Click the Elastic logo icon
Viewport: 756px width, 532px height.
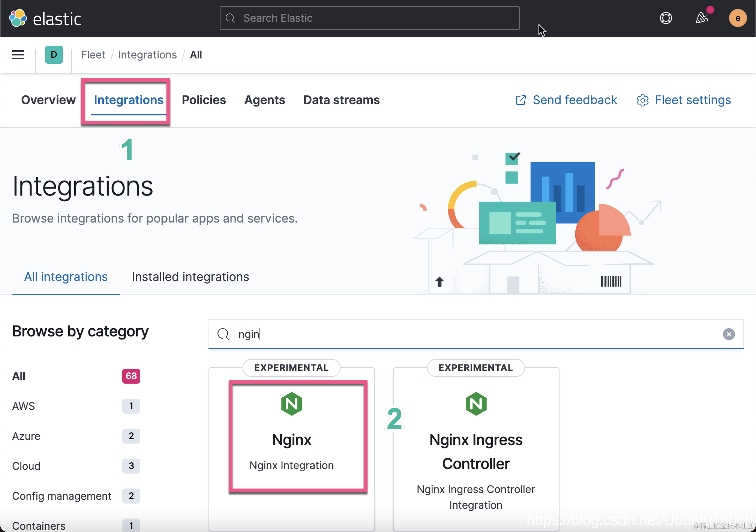click(18, 18)
